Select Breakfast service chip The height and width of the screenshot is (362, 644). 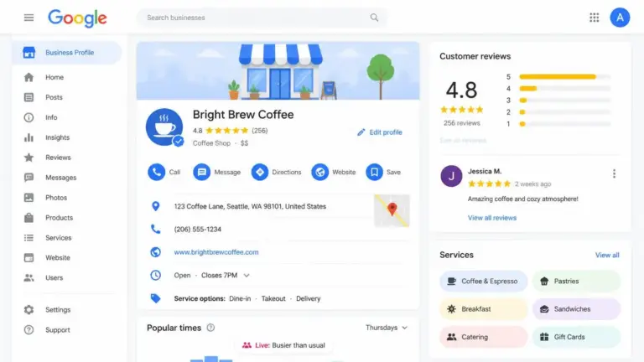(483, 309)
